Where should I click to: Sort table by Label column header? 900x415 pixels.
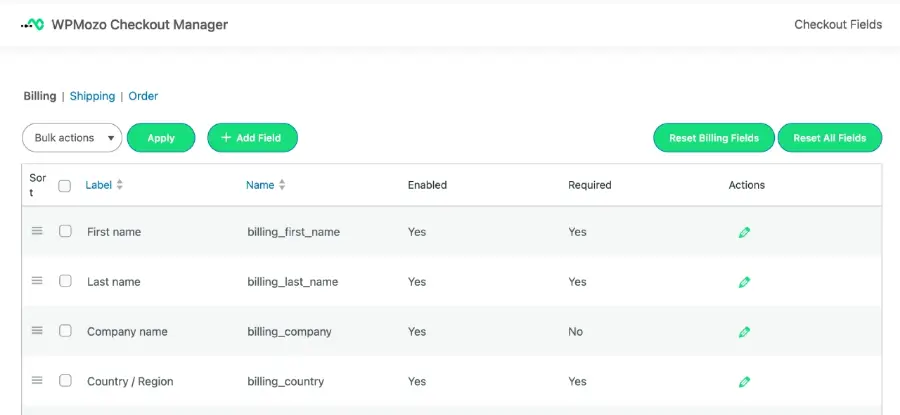click(x=99, y=185)
